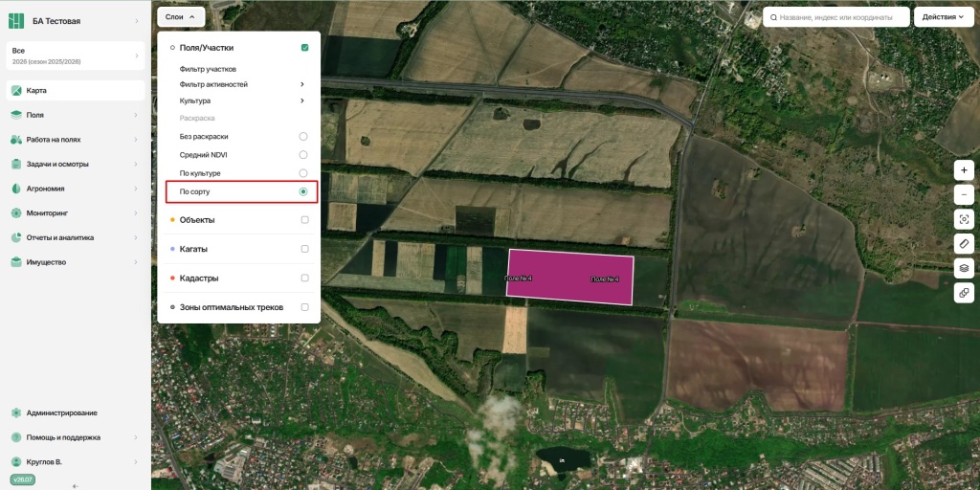980x490 pixels.
Task: Open the map layers stack icon
Action: [964, 268]
